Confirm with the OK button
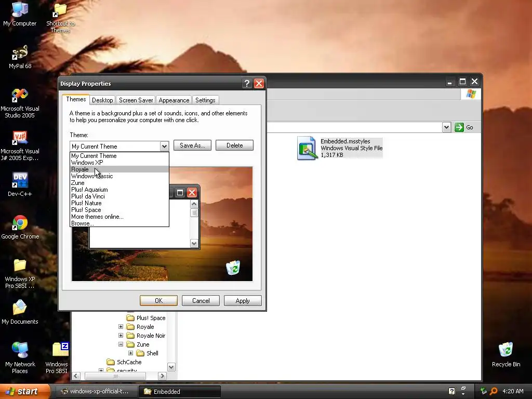Image resolution: width=532 pixels, height=399 pixels. 159,301
